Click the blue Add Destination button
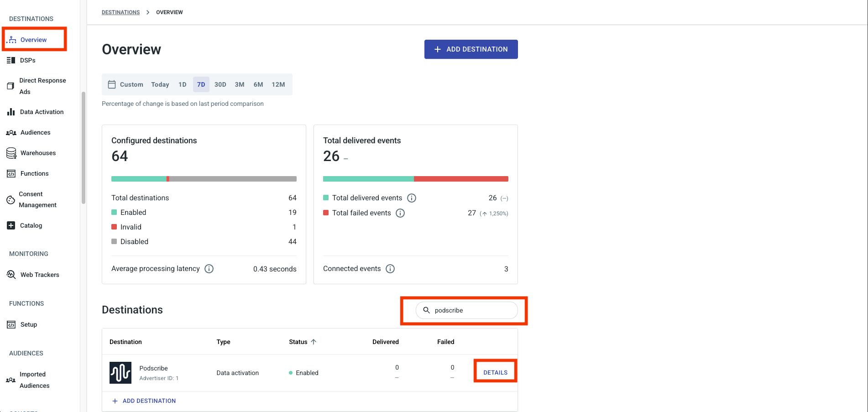Image resolution: width=868 pixels, height=412 pixels. (x=471, y=49)
